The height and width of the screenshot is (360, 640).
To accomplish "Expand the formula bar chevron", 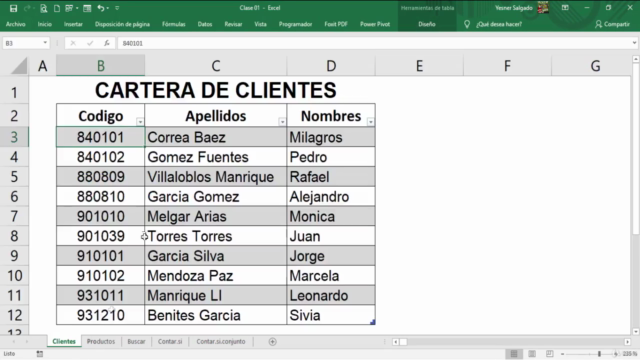I will (634, 43).
